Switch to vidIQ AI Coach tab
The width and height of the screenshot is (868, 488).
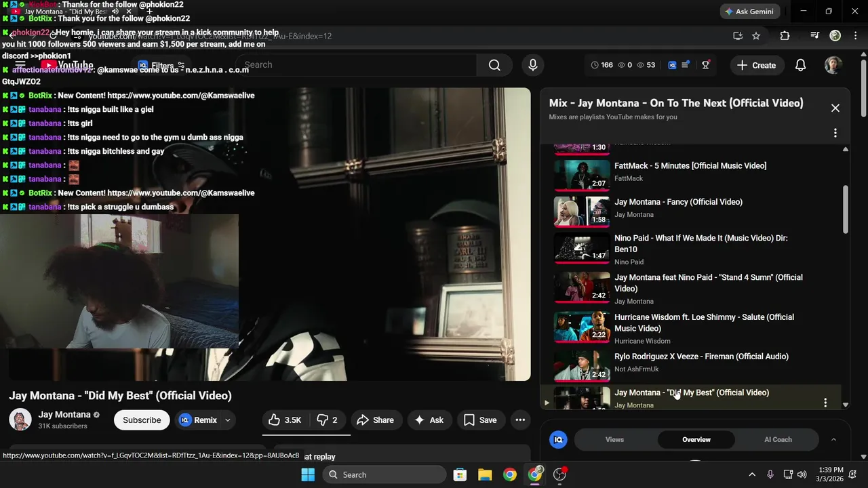click(778, 440)
